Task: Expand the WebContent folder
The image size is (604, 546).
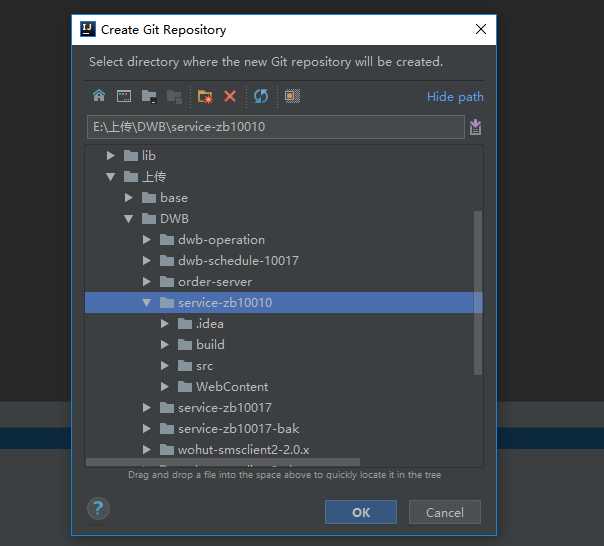Action: tap(165, 386)
